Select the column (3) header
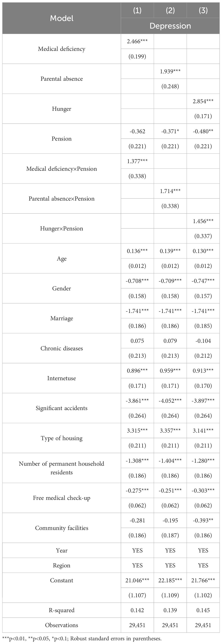 [203, 11]
